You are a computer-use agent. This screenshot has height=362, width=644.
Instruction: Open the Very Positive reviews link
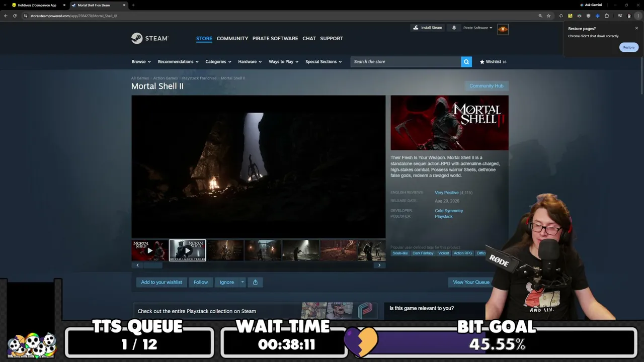point(447,193)
